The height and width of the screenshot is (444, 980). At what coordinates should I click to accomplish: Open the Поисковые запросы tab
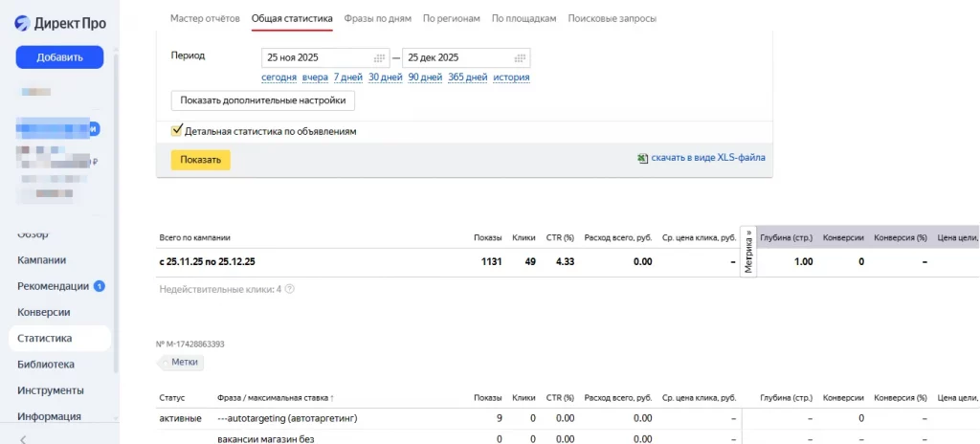click(x=612, y=18)
